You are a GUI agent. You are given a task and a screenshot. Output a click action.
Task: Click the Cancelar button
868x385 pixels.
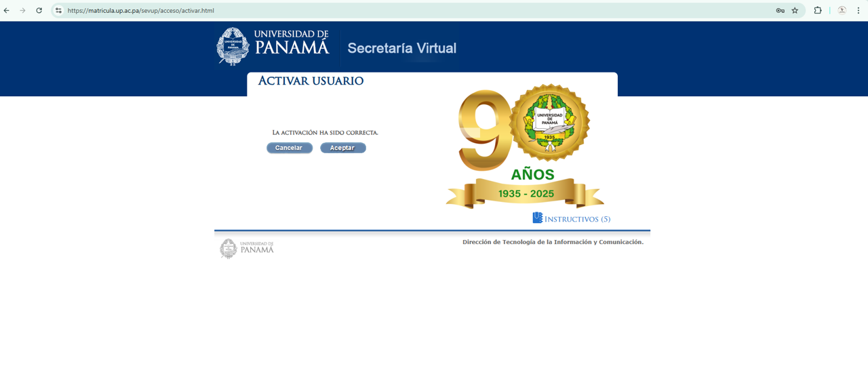coord(290,148)
